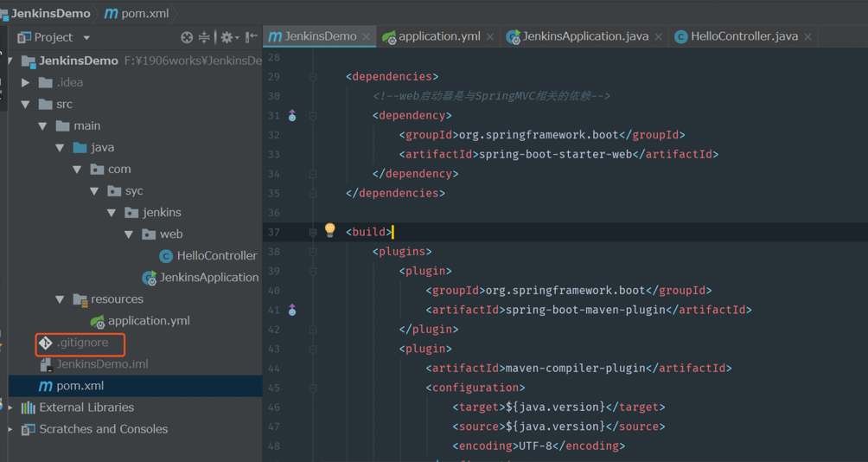This screenshot has height=462, width=868.
Task: Click spring-boot-starter-web artifactId text
Action: [555, 155]
